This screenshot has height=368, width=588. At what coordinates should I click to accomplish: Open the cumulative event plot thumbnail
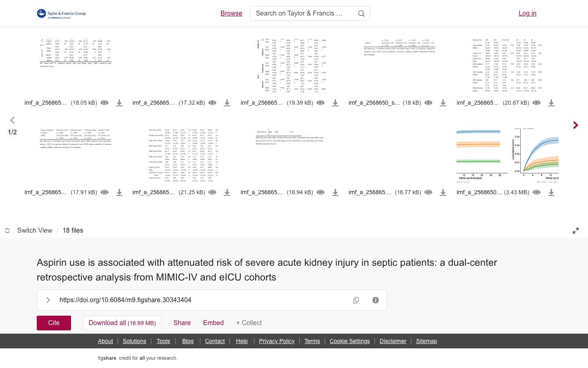(x=507, y=155)
